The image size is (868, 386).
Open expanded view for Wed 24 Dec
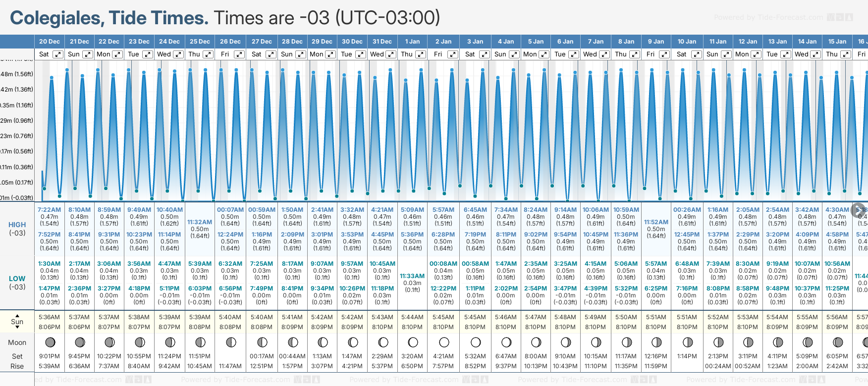[178, 54]
